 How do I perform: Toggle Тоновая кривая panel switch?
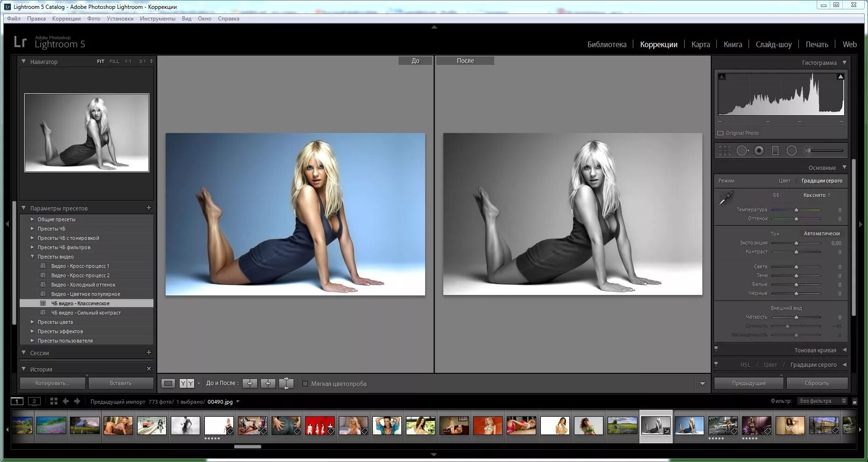coord(716,349)
